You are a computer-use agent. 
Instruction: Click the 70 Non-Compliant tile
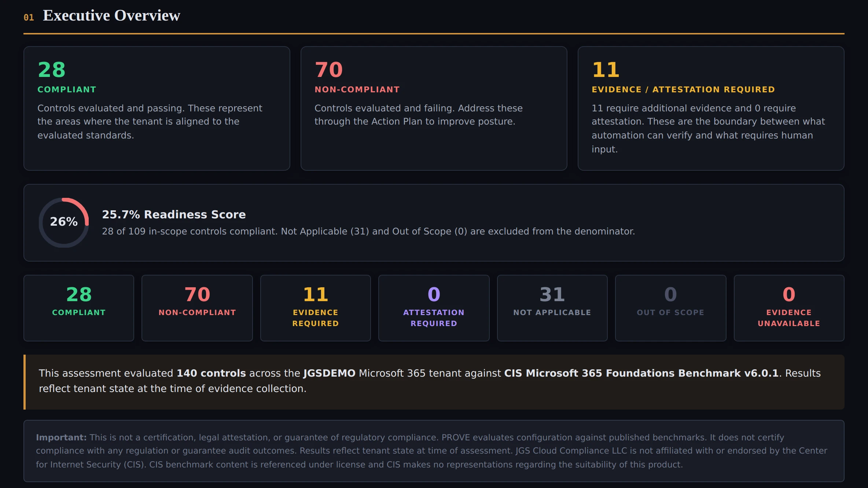197,308
